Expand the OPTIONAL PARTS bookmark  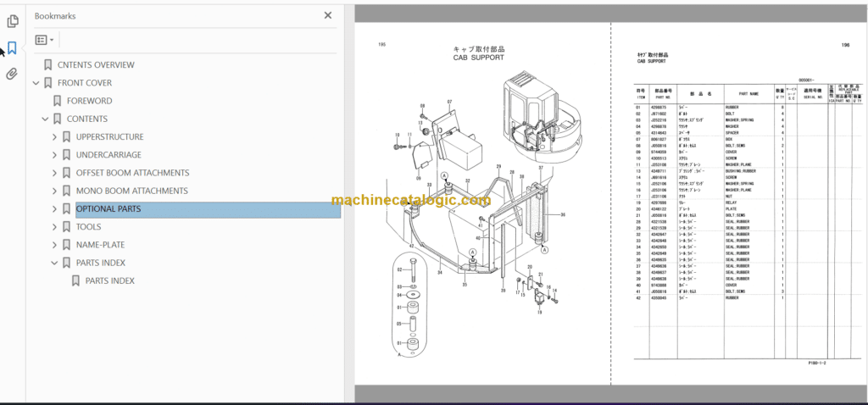54,209
